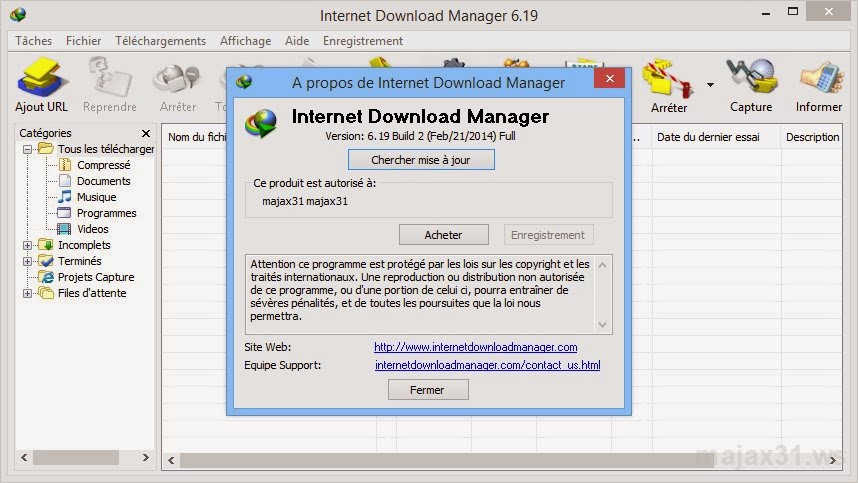This screenshot has width=858, height=483.
Task: Select the Documents category icon
Action: (65, 181)
